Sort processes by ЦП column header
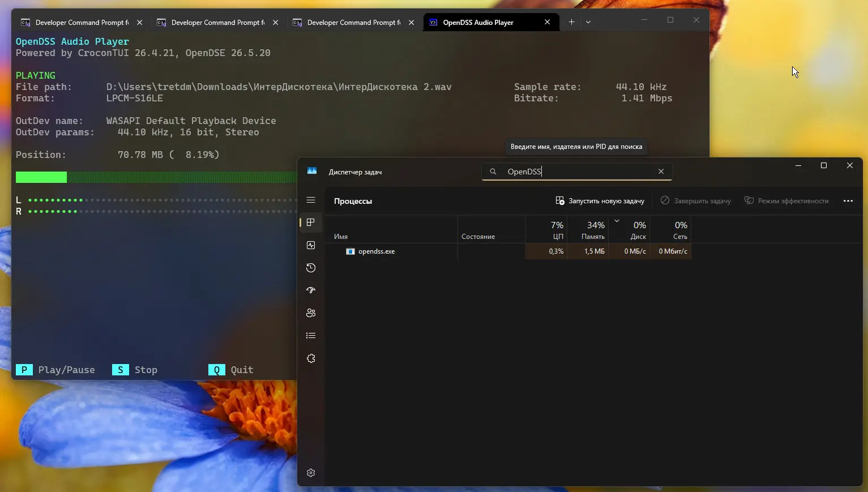The image size is (868, 492). tap(546, 229)
